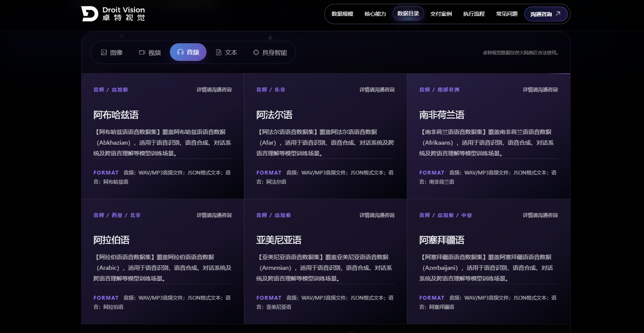Click the 音频 / 西亚 / 北非 category tag
The width and height of the screenshot is (644, 333).
tap(117, 215)
